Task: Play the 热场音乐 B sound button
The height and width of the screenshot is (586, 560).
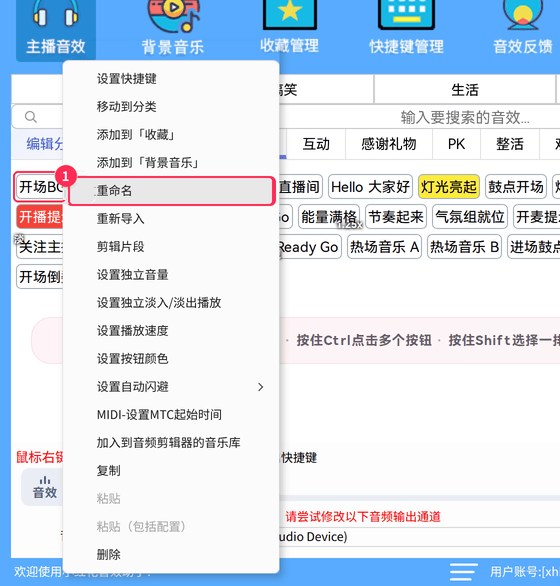Action: 464,247
